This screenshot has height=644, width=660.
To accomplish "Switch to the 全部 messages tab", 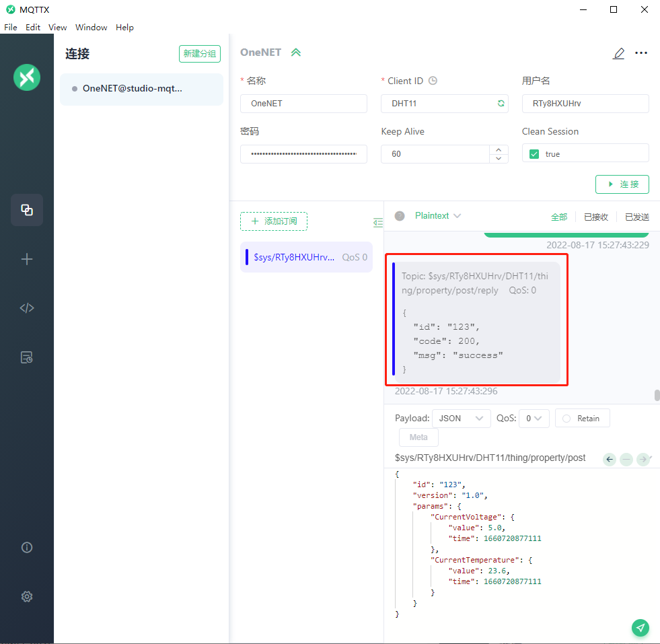I will pyautogui.click(x=559, y=217).
